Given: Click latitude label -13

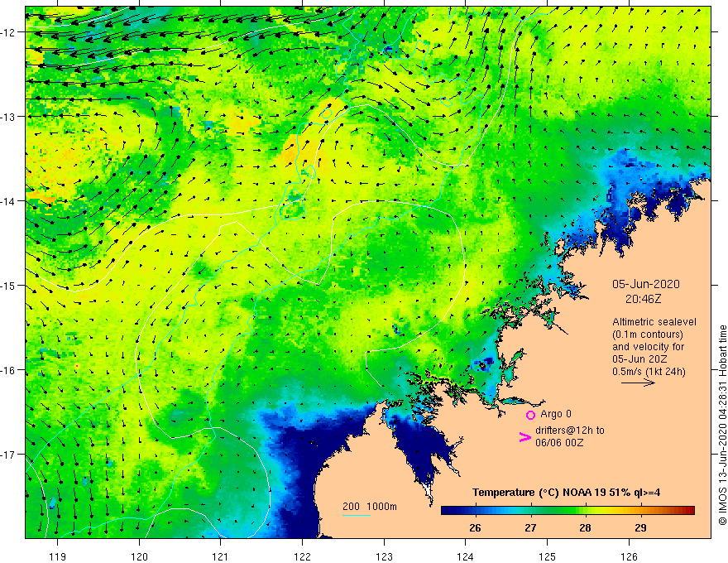Looking at the screenshot, I should click(9, 117).
